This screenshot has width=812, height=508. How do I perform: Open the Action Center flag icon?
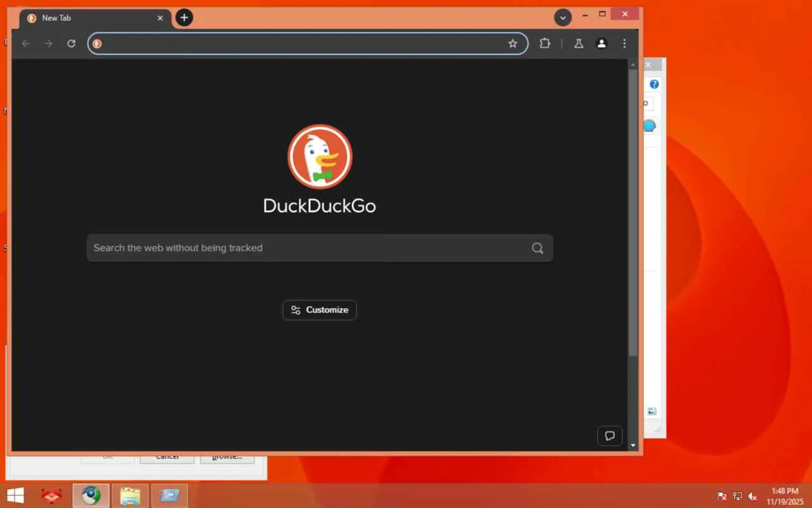pyautogui.click(x=722, y=496)
